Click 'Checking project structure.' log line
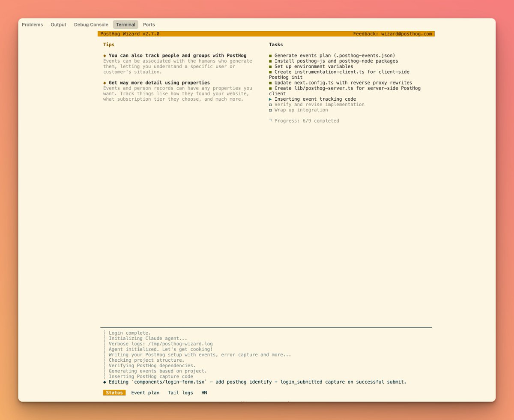The width and height of the screenshot is (514, 420). [146, 360]
